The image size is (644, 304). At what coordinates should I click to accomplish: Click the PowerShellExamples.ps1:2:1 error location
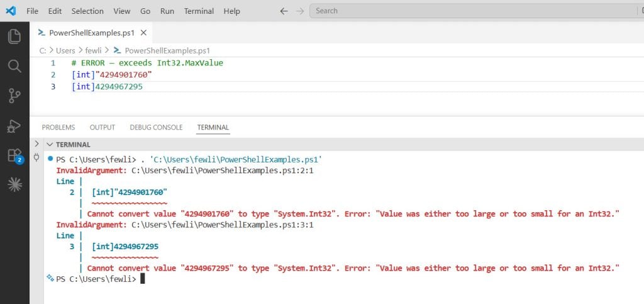click(223, 170)
